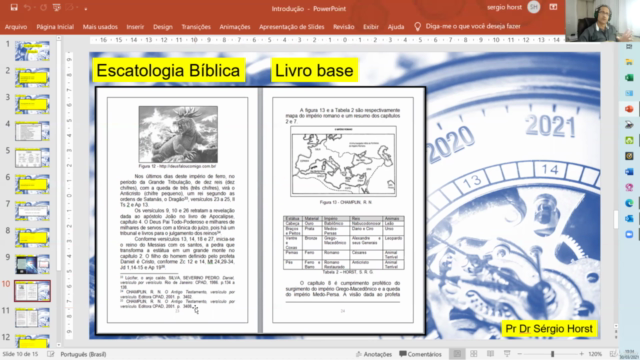Click the 'Diga-me o que você deseja fazer' search box
This screenshot has width=640, height=360.
tap(473, 26)
